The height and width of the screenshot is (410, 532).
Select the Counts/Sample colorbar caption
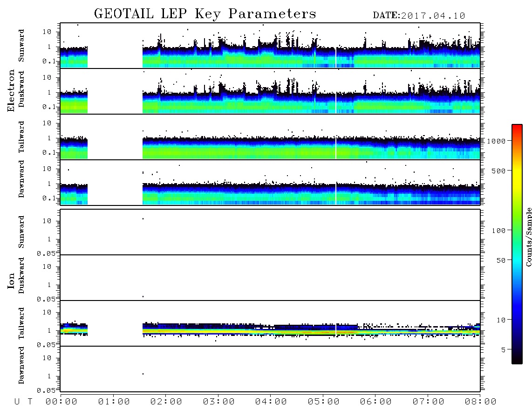pos(529,237)
